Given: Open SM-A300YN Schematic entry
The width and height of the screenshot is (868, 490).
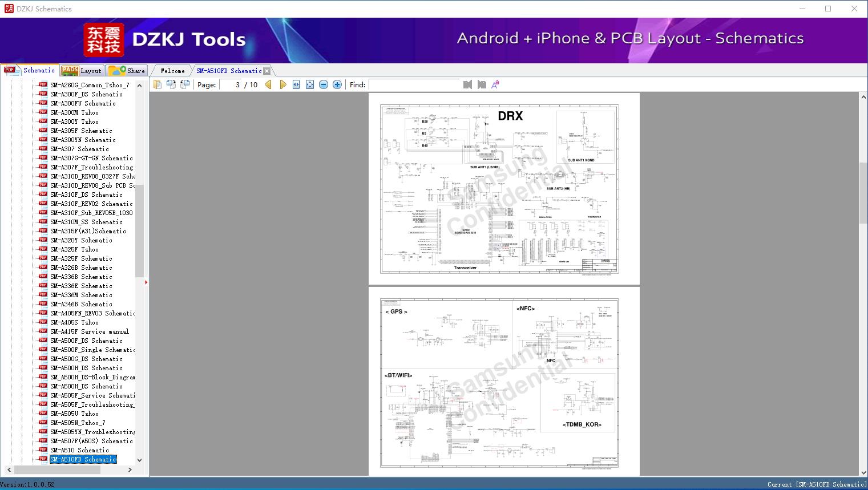Looking at the screenshot, I should point(83,140).
